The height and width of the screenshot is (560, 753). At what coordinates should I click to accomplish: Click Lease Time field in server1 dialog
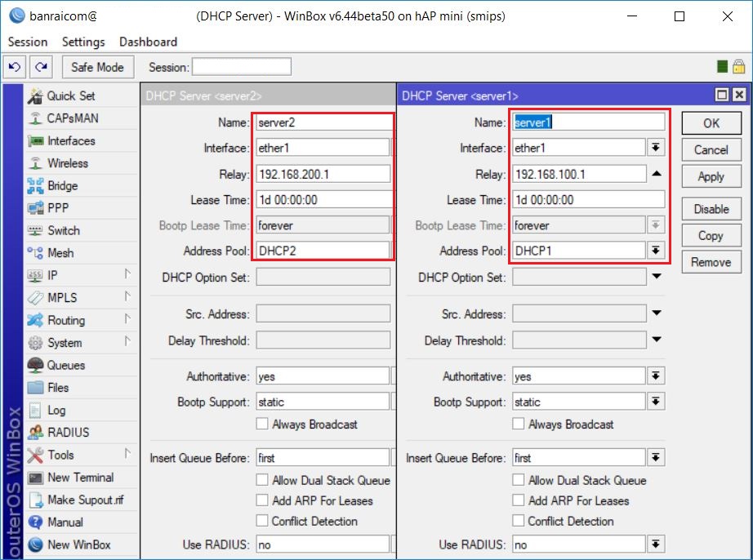pyautogui.click(x=588, y=199)
